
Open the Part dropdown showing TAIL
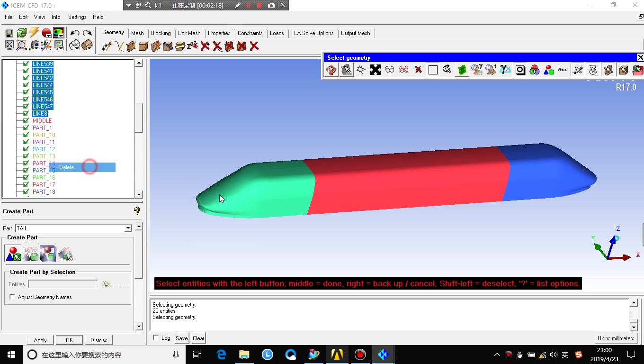tap(127, 228)
